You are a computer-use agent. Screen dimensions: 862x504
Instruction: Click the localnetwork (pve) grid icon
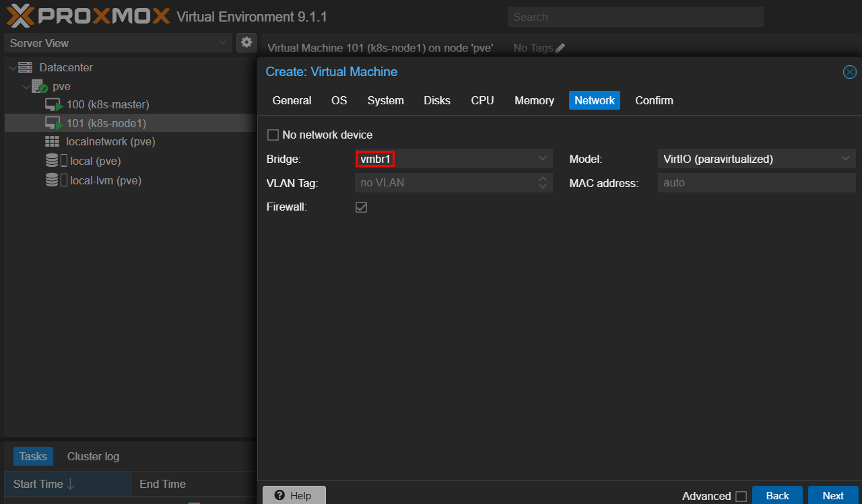[52, 142]
